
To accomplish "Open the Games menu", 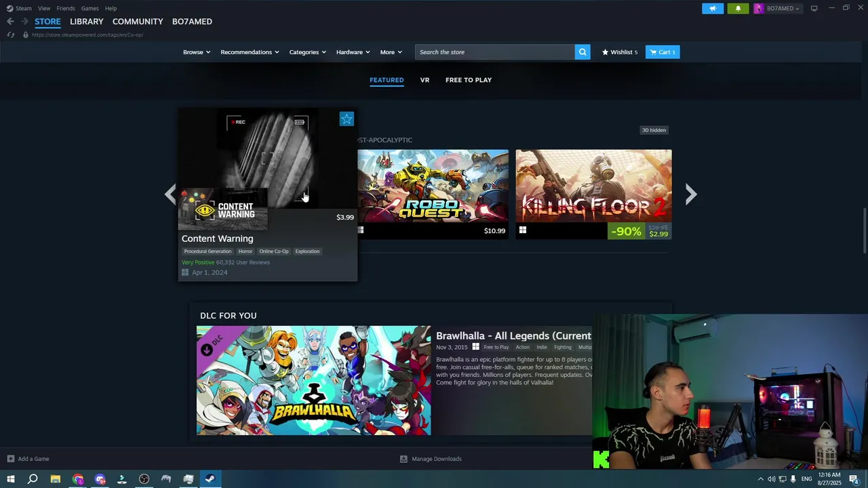I will tap(90, 8).
